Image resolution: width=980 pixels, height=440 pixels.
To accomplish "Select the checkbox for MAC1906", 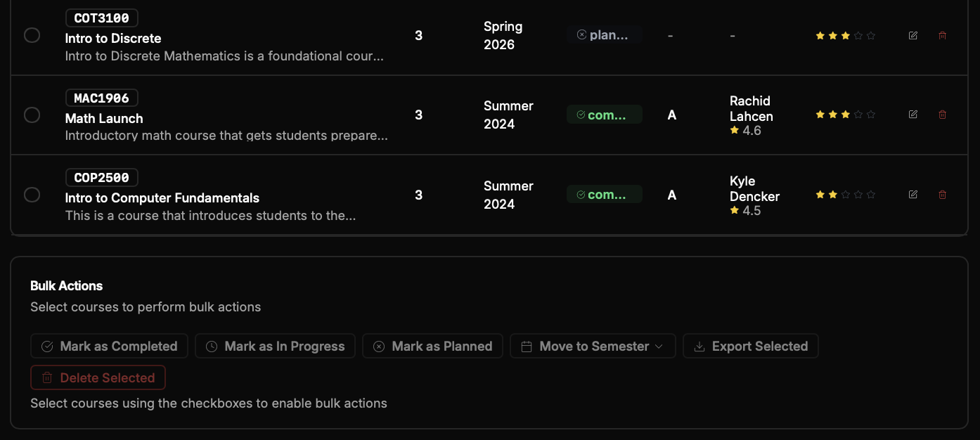I will [32, 114].
